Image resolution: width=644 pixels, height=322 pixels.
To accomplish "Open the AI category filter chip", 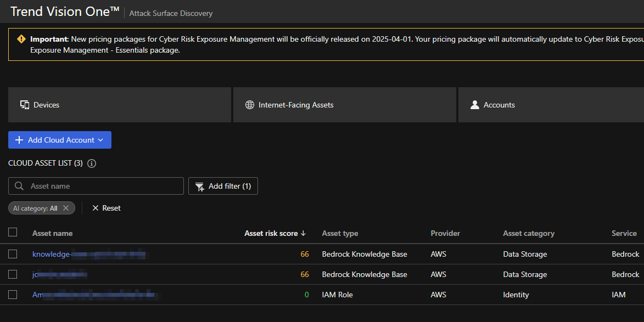I will click(36, 208).
